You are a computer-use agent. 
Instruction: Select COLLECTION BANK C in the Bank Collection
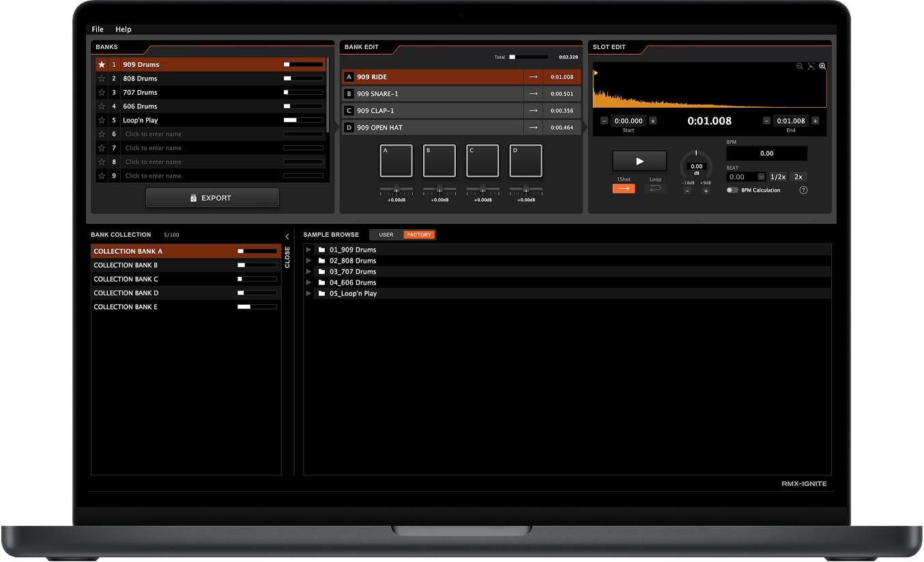[x=186, y=279]
